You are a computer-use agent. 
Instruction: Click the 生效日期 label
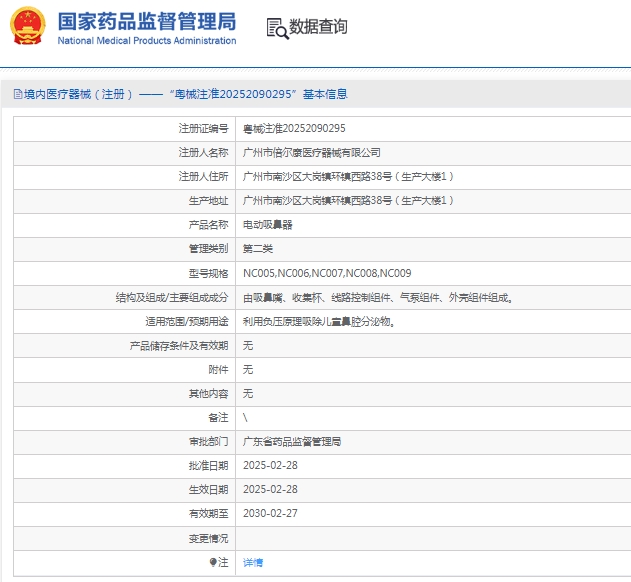click(x=208, y=490)
